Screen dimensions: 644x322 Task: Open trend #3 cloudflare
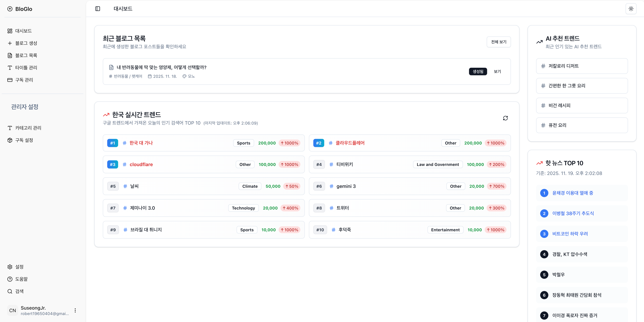click(x=141, y=165)
